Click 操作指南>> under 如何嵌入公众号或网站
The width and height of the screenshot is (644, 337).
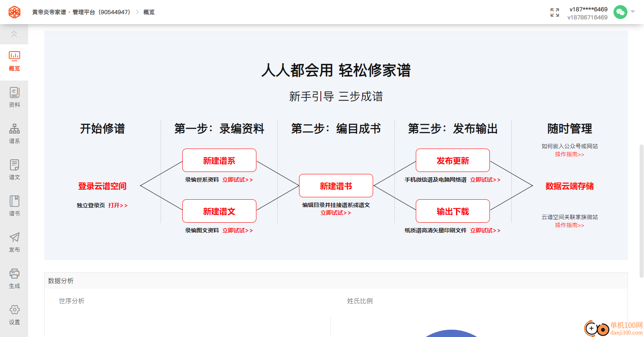pos(570,154)
